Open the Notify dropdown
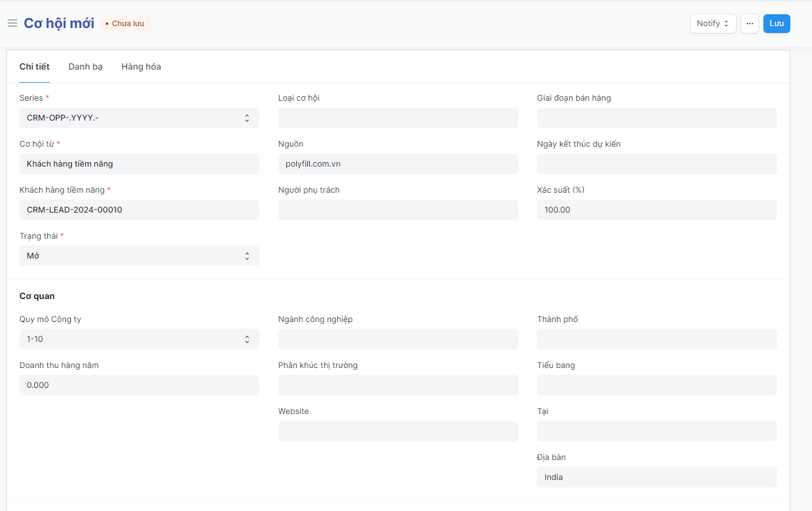Screen dimensions: 812x511 coord(712,24)
